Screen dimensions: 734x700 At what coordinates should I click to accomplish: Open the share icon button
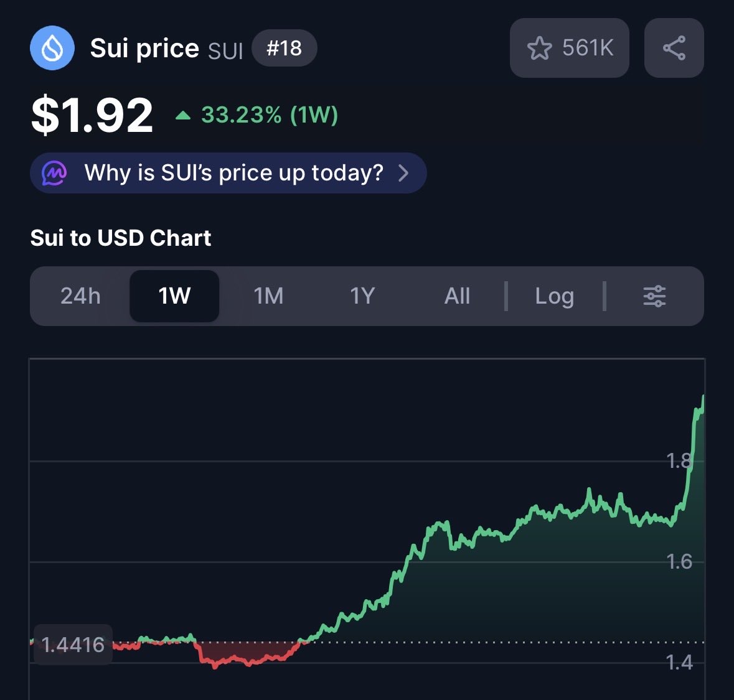pos(674,48)
